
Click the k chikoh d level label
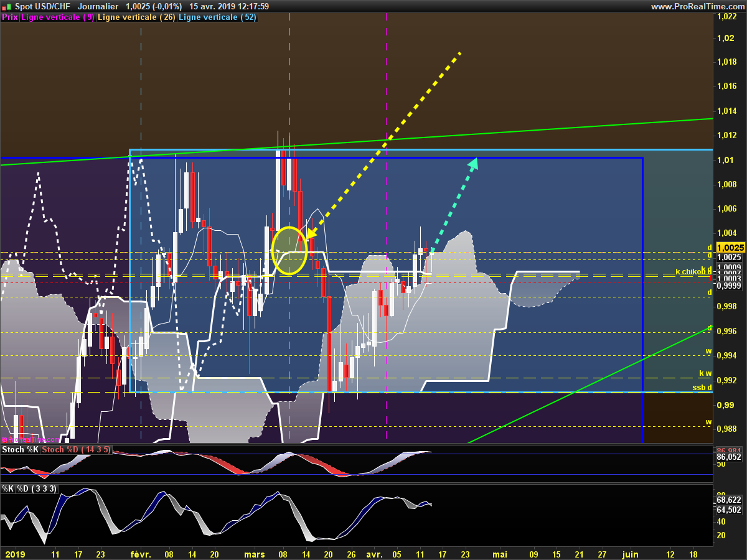pyautogui.click(x=693, y=271)
